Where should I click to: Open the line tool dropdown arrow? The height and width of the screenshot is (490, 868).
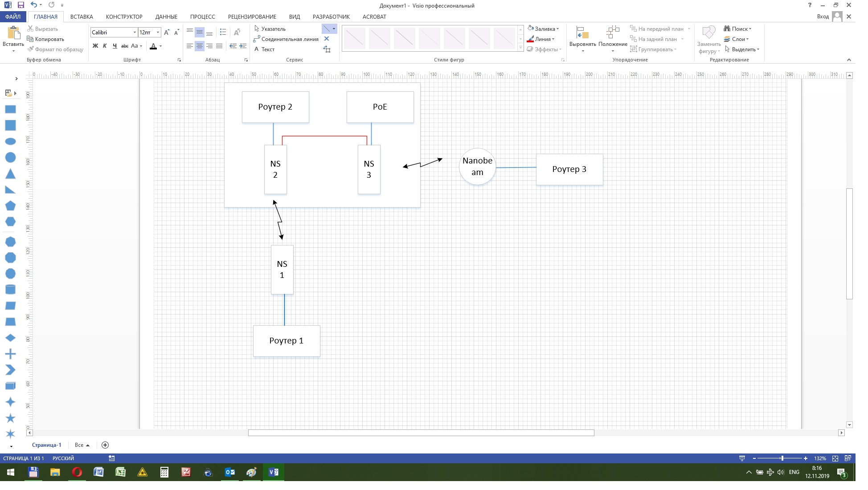pyautogui.click(x=334, y=29)
